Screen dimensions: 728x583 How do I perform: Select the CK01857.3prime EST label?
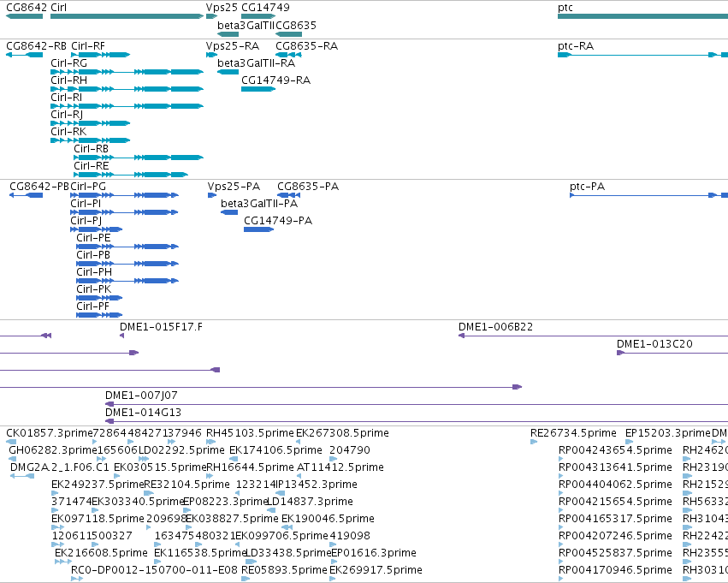(x=50, y=433)
